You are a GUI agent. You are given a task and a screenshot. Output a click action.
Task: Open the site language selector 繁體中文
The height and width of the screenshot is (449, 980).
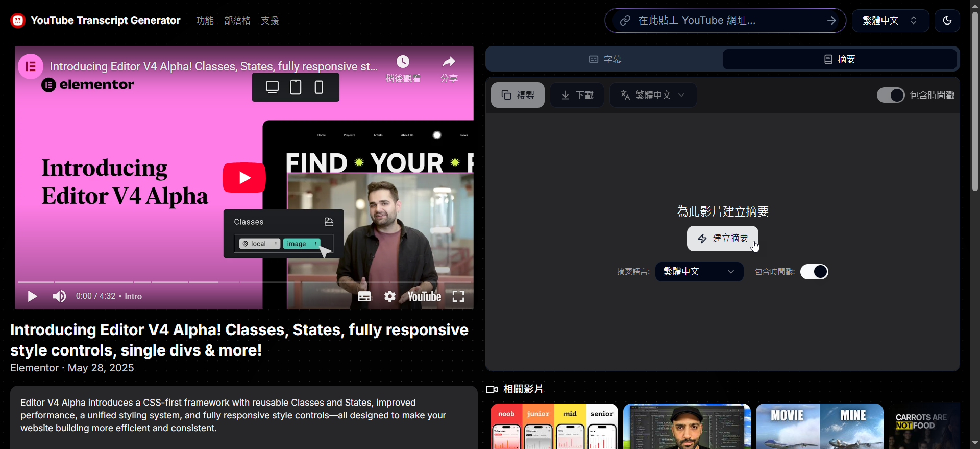pyautogui.click(x=890, y=20)
